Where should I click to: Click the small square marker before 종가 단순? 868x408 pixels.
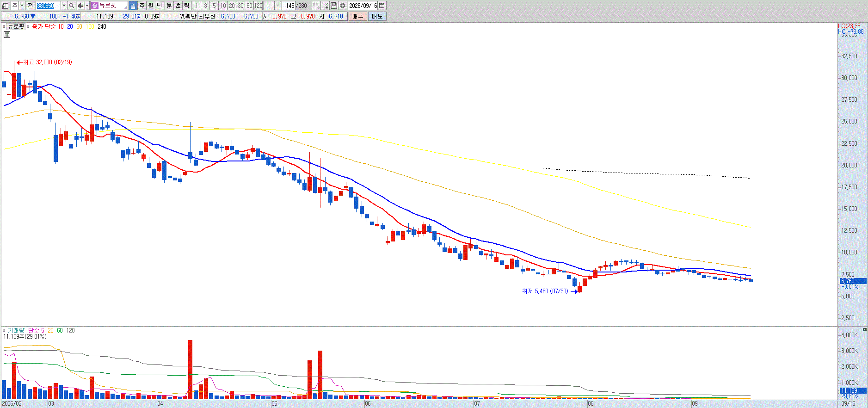click(x=28, y=26)
